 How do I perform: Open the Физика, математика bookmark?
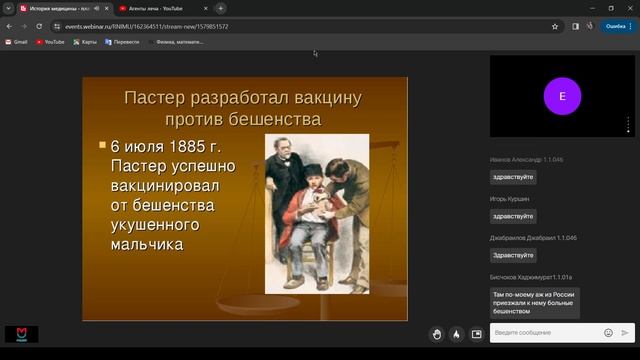(x=176, y=42)
